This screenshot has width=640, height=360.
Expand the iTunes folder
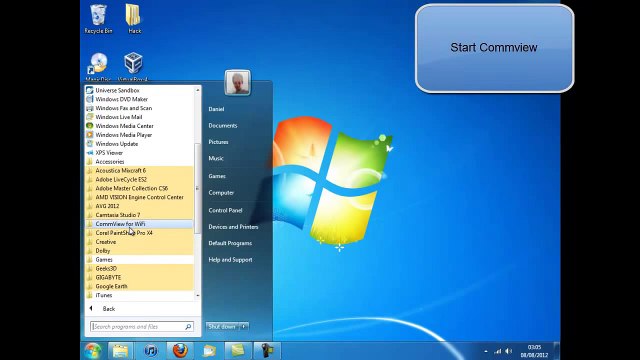click(139, 296)
